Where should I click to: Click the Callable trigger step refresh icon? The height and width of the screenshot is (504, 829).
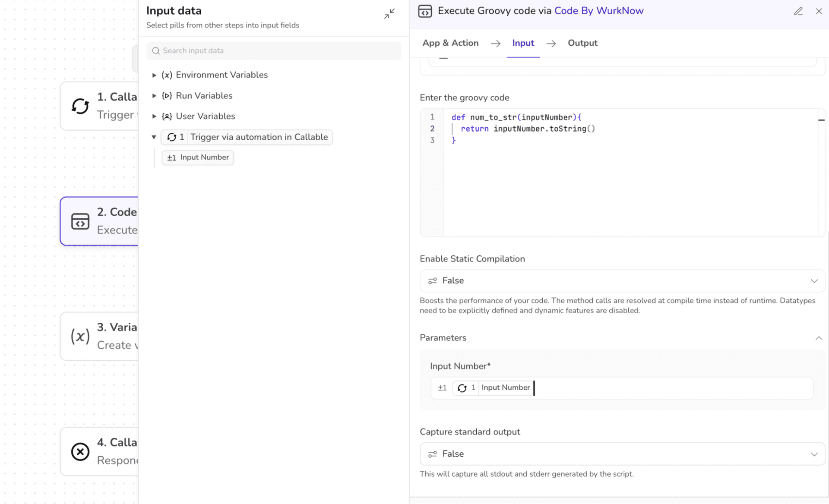[x=80, y=106]
